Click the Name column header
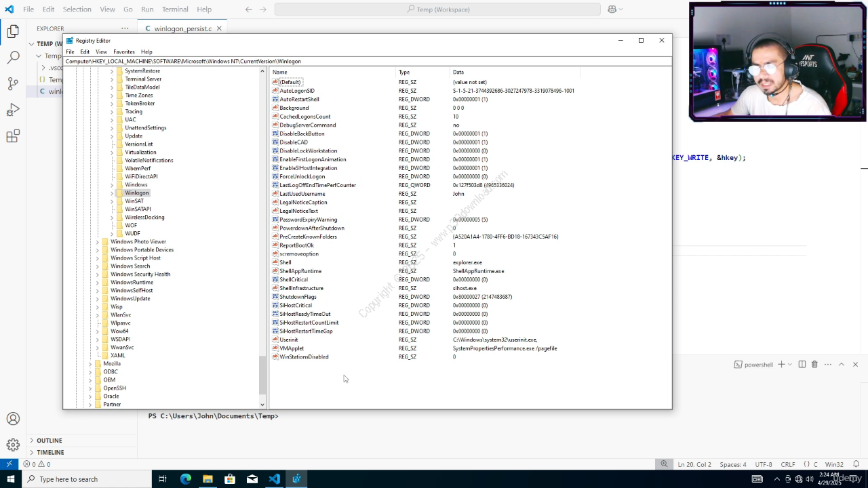The width and height of the screenshot is (868, 488). click(332, 72)
